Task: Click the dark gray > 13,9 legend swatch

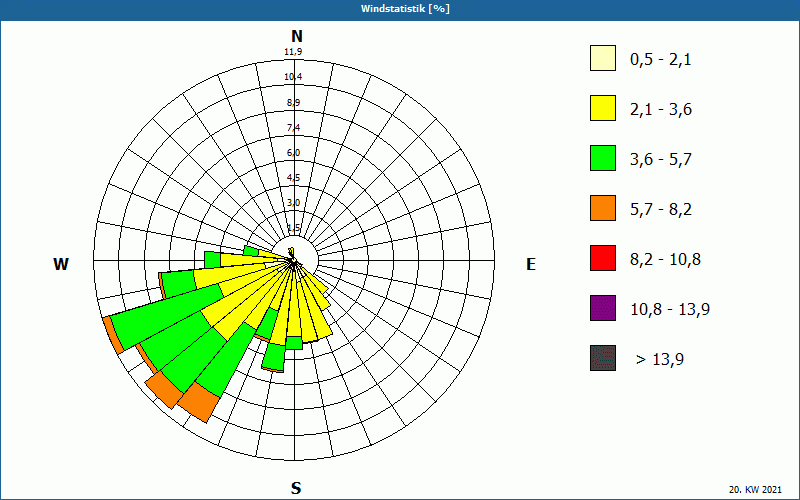Action: tap(603, 358)
